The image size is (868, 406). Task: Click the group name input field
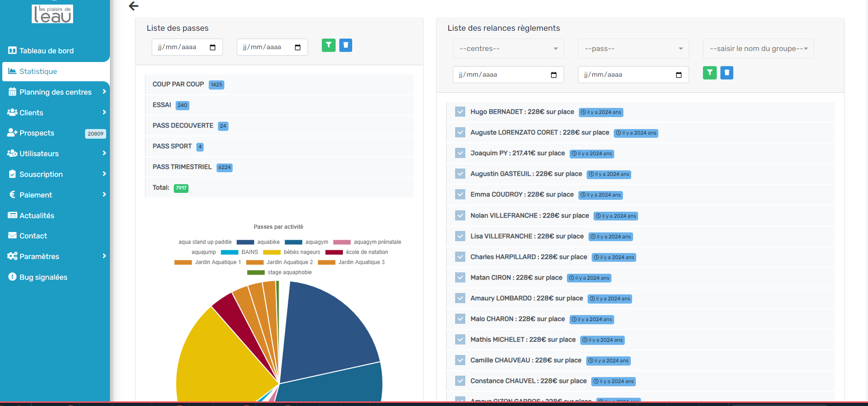point(758,49)
